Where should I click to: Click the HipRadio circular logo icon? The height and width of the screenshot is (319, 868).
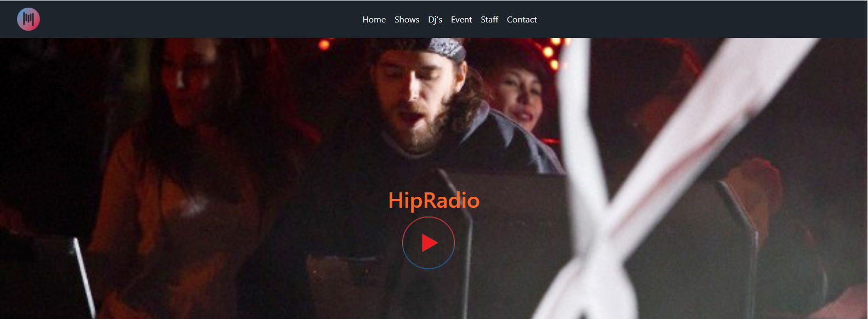click(28, 19)
